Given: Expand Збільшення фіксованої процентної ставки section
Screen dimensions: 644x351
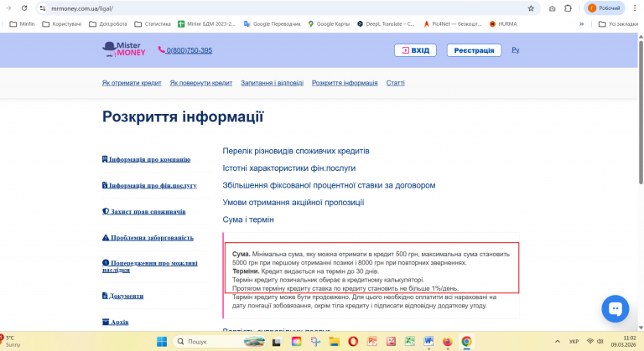Looking at the screenshot, I should [x=329, y=186].
